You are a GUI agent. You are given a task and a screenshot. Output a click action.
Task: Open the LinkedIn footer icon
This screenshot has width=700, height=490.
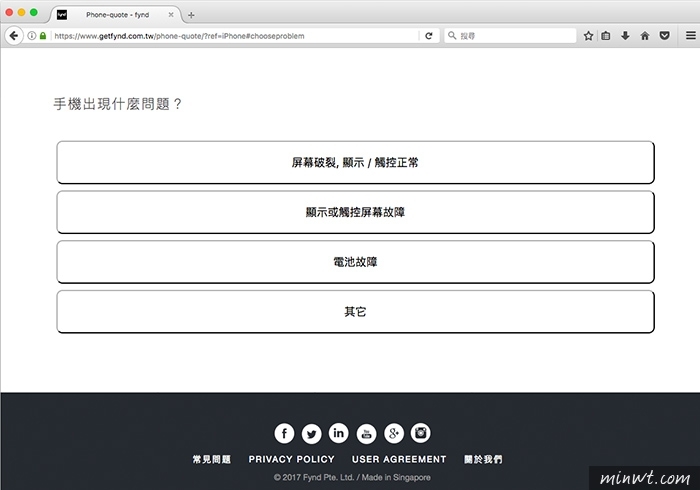[x=339, y=433]
